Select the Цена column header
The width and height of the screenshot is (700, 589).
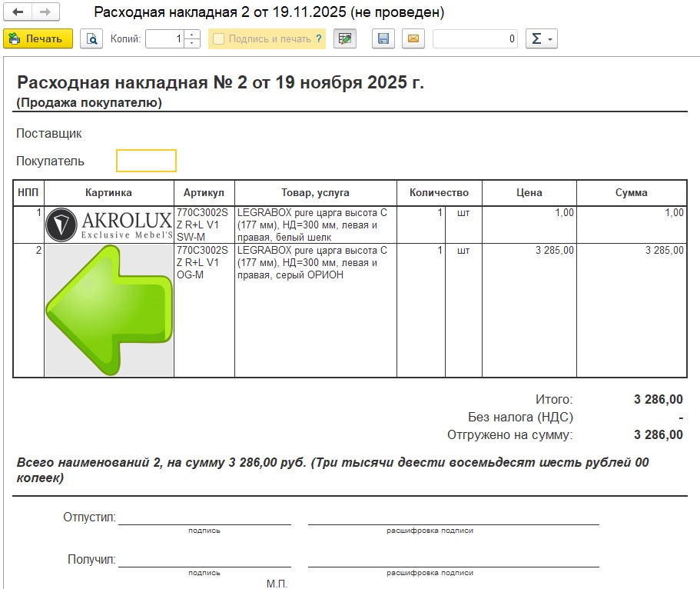529,192
